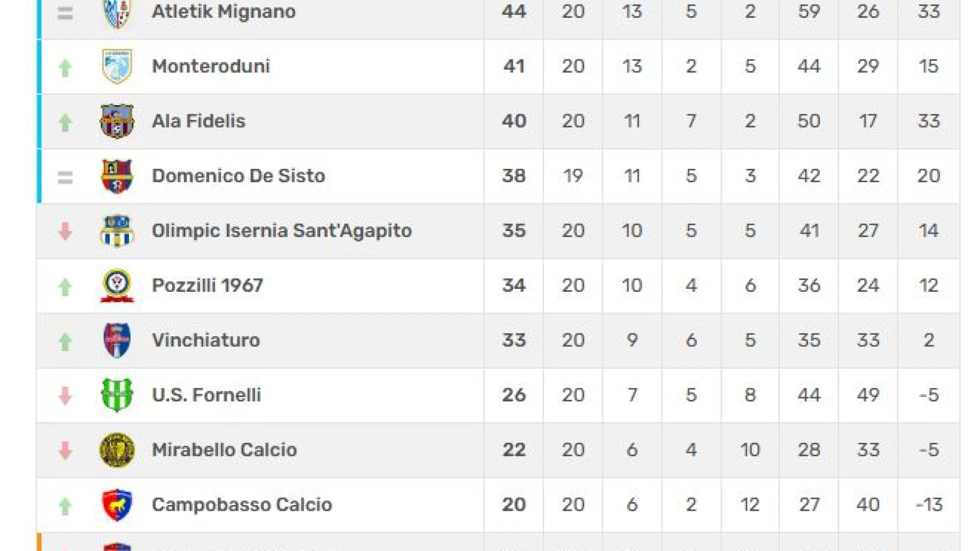
Task: Click equals sign next to Domenico De Sisto
Action: pos(65,177)
